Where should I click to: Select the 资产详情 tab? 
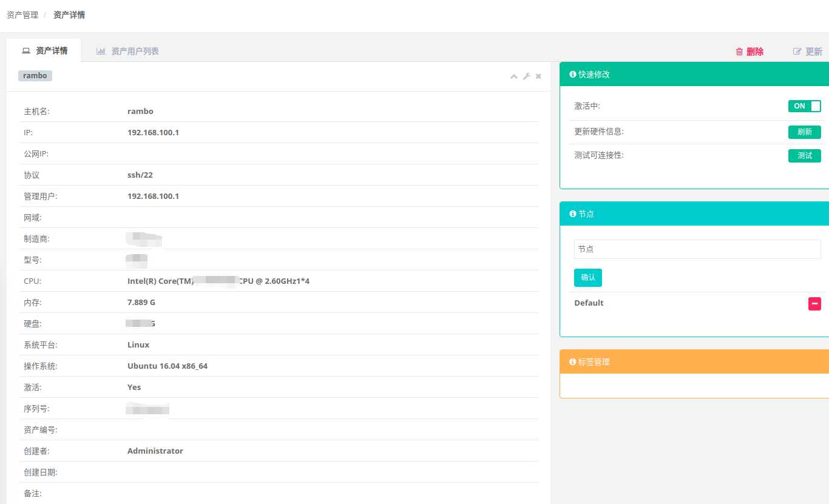[44, 50]
